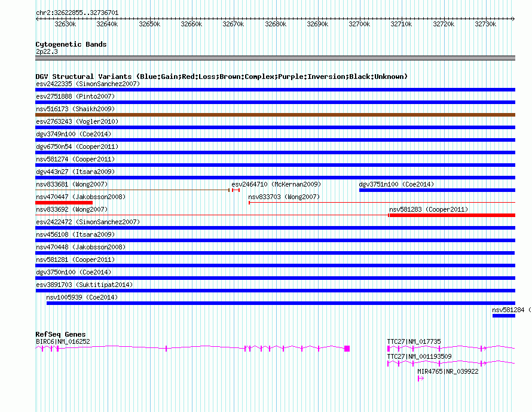
Task: Select the nsv1005939 (Coe2014) label
Action: click(82, 297)
